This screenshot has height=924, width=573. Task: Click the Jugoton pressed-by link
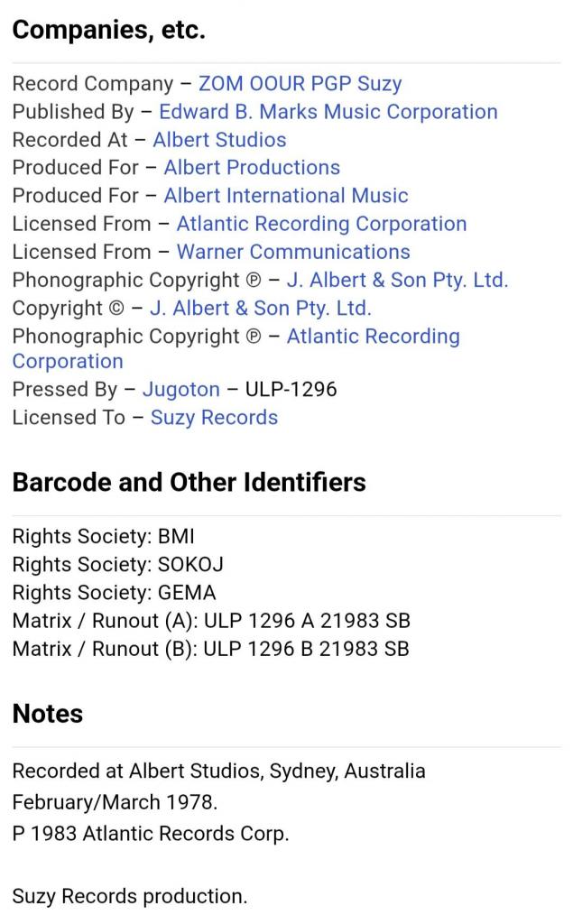pyautogui.click(x=180, y=390)
